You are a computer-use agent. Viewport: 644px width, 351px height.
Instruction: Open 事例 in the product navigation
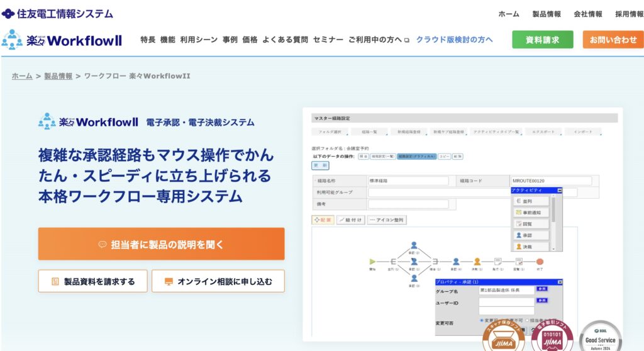(x=230, y=40)
